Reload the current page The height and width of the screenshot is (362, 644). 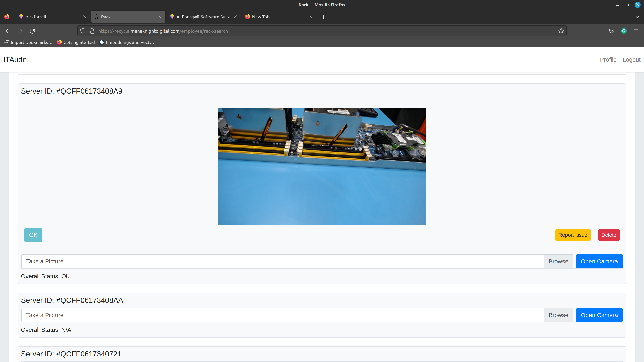pos(32,31)
